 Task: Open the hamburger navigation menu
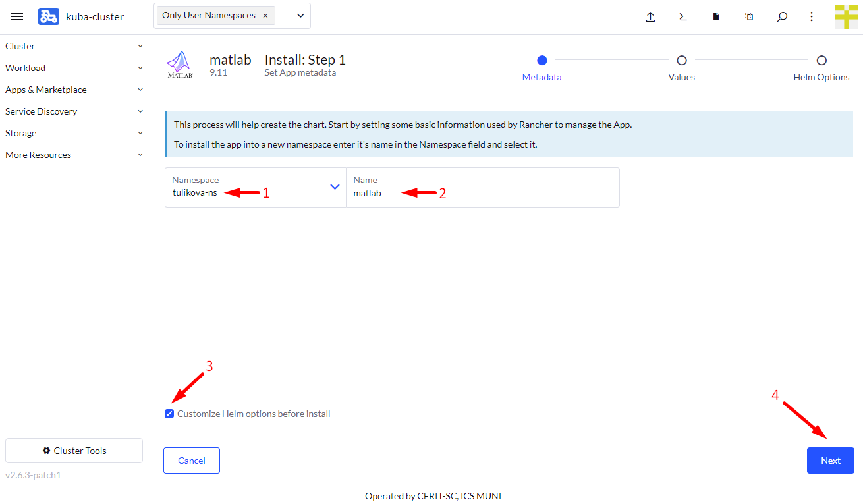17,16
